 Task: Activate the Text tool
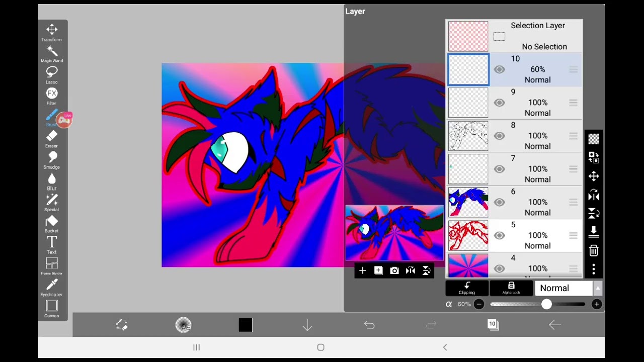(52, 245)
